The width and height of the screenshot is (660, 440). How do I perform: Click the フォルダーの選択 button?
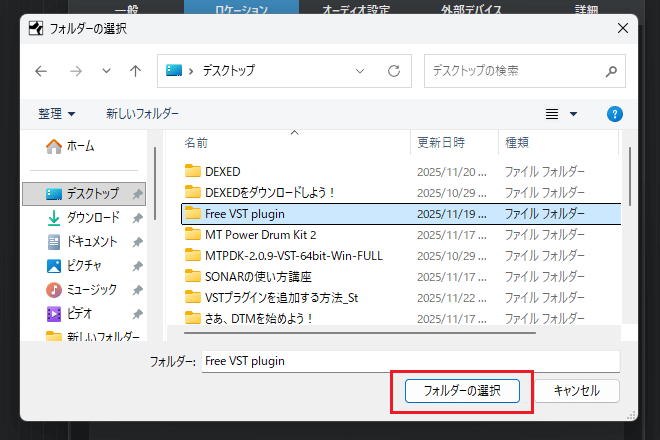461,390
